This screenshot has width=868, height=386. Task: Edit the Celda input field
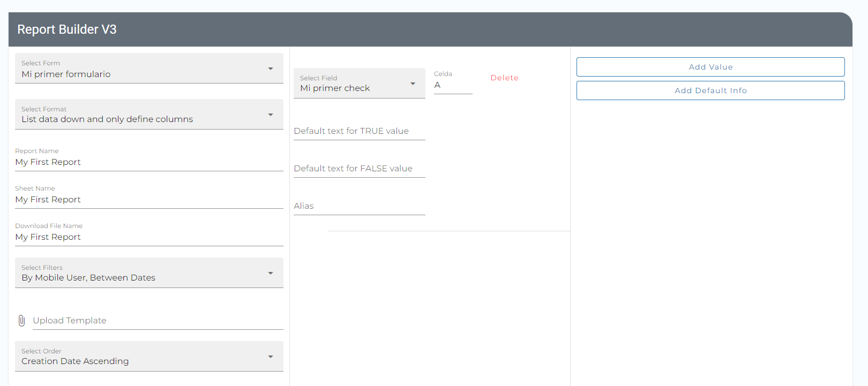point(453,86)
